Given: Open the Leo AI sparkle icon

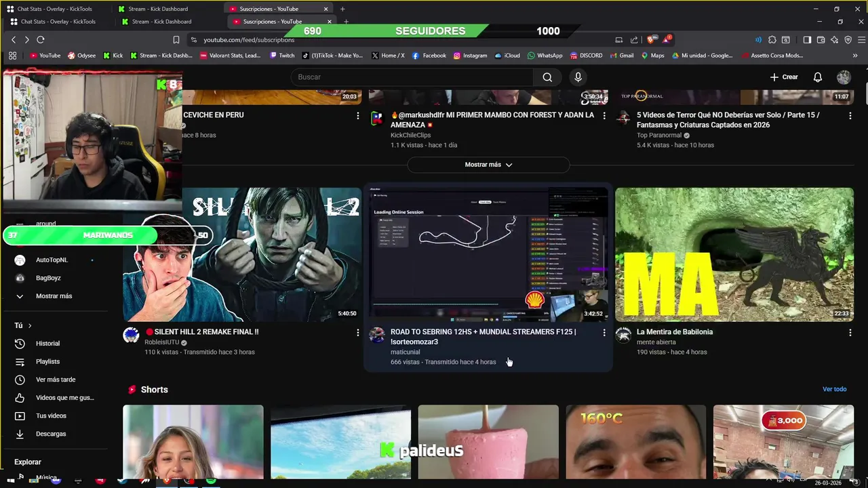Looking at the screenshot, I should pyautogui.click(x=834, y=40).
